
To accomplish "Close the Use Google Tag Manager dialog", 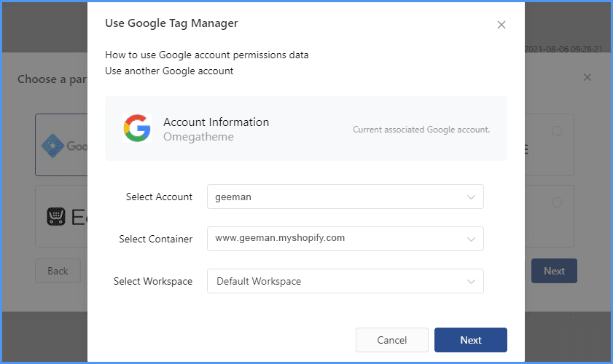I will pyautogui.click(x=501, y=25).
